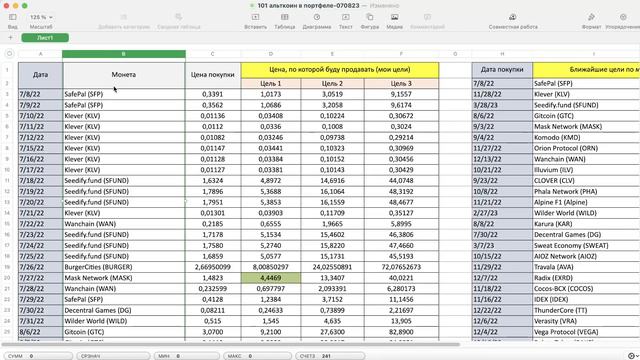This screenshot has width=640, height=360.
Task: Click the table handle circle at top-left corner
Action: pos(9,54)
